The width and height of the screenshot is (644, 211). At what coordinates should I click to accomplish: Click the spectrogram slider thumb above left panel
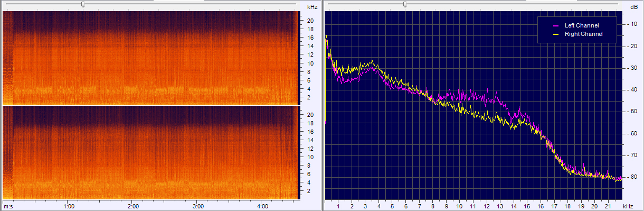(83, 4)
